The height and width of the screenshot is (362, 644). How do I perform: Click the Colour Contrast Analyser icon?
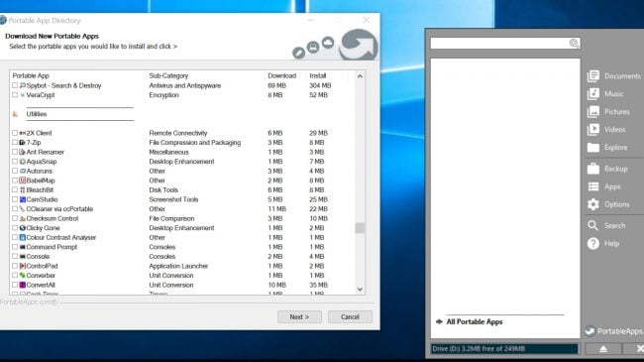pyautogui.click(x=23, y=237)
